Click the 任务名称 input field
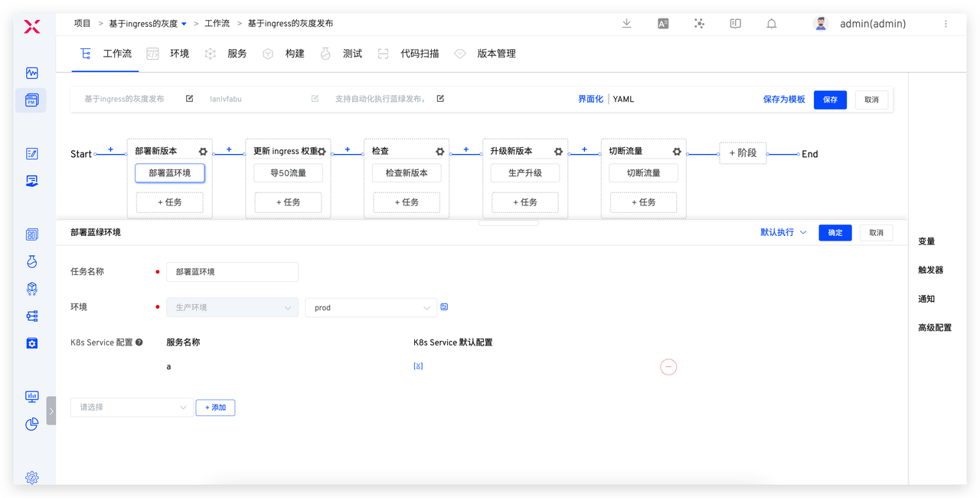The width and height of the screenshot is (980, 498). tap(232, 272)
